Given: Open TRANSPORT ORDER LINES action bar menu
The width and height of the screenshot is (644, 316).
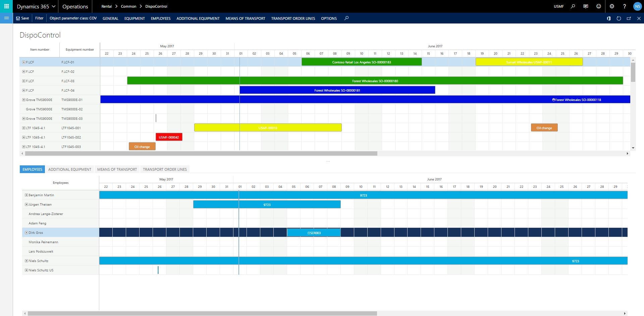Looking at the screenshot, I should (x=293, y=18).
